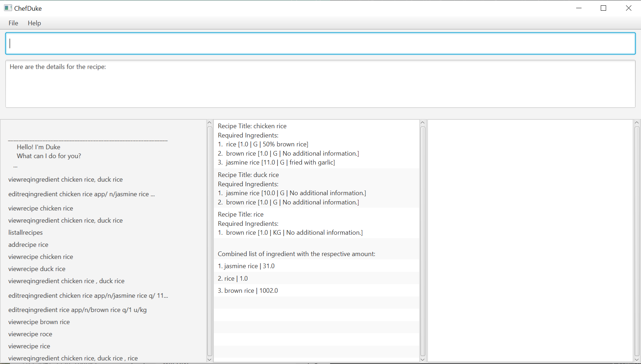Select 'brown rice [1.0 | KG | No additional information.]' line

coord(295,233)
